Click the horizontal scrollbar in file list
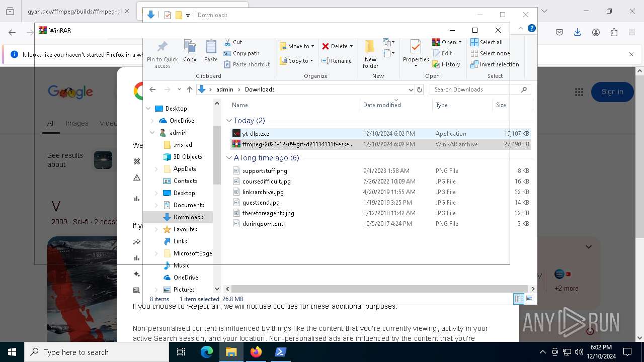 click(x=380, y=289)
